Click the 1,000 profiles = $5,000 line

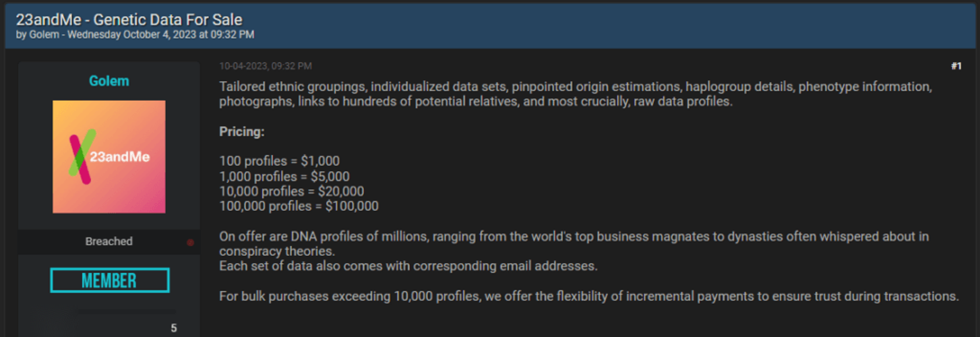284,176
